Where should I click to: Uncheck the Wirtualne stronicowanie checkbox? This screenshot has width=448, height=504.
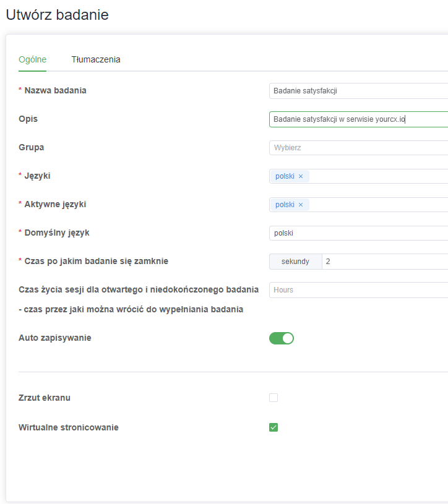coord(274,427)
